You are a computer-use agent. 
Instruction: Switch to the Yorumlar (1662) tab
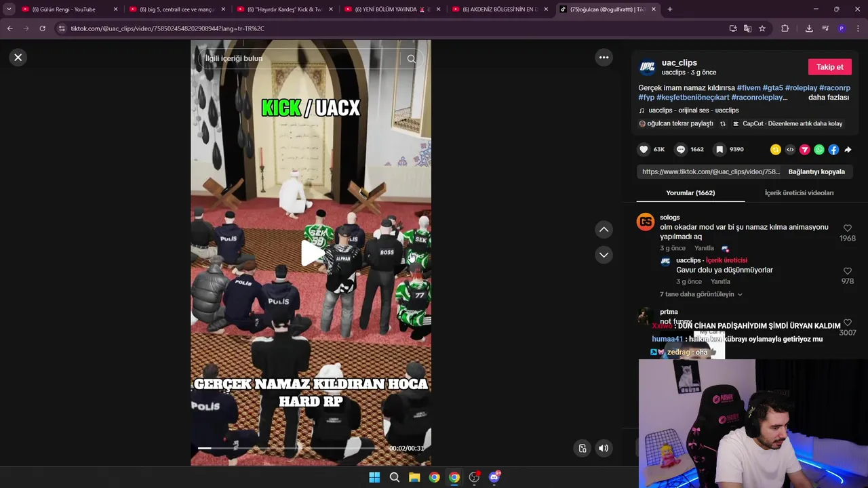click(x=690, y=193)
